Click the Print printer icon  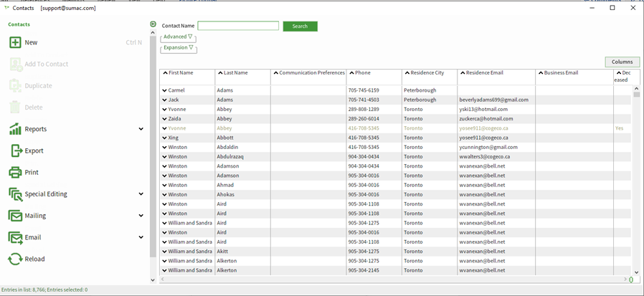pos(15,173)
